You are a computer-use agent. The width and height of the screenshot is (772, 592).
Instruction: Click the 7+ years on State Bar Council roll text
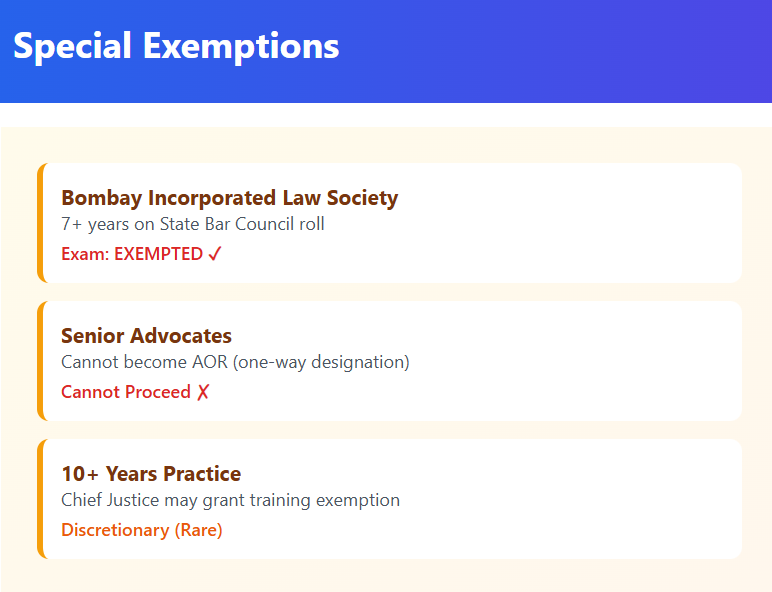point(192,224)
